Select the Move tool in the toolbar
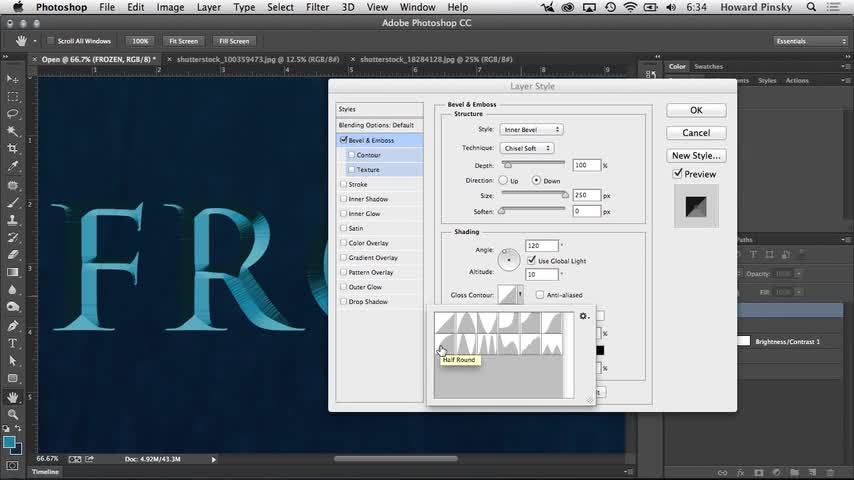This screenshot has width=854, height=480. coord(13,79)
